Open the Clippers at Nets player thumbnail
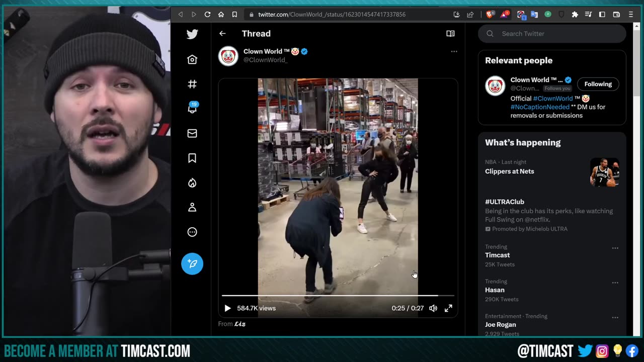Screen dimensions: 644x362 (x=605, y=172)
